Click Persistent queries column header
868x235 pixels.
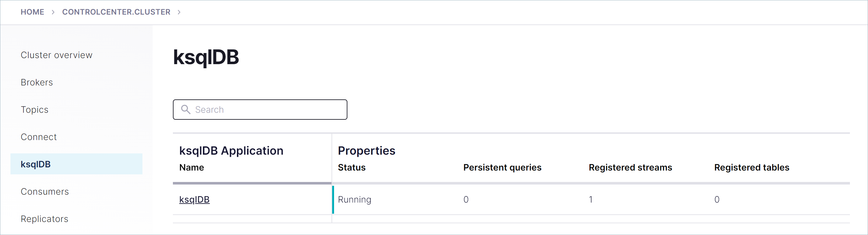502,168
